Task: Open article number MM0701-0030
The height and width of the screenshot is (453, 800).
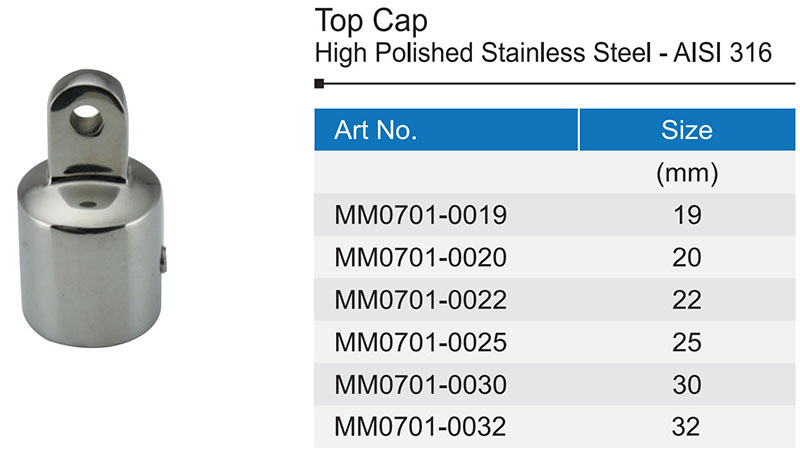Action: point(421,385)
